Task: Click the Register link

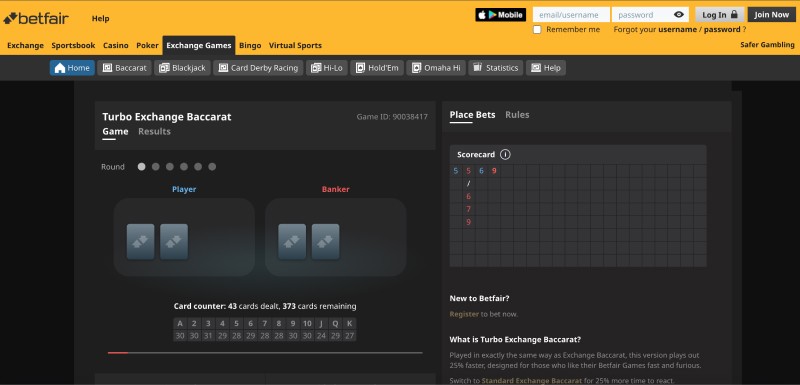Action: click(464, 314)
